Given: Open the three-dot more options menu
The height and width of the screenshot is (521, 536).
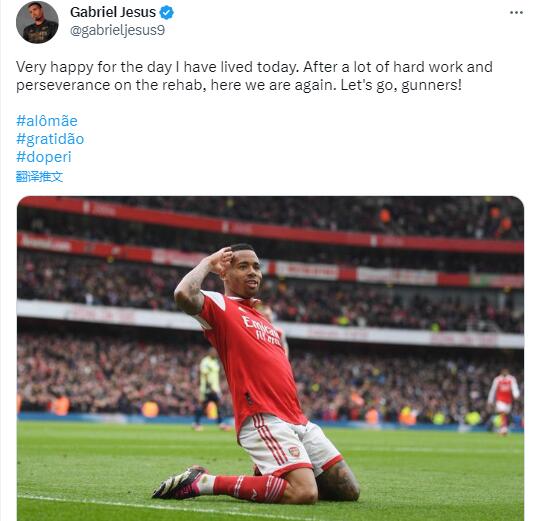Looking at the screenshot, I should (516, 13).
